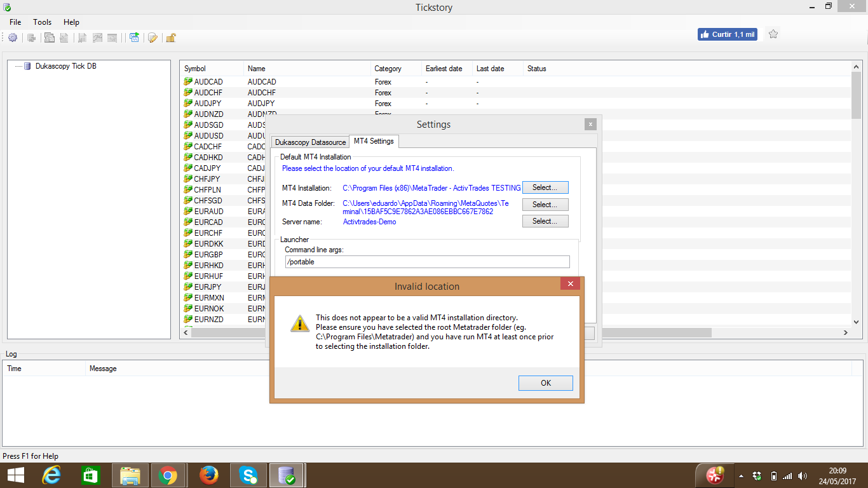Image resolution: width=868 pixels, height=488 pixels.
Task: Click the Facebook Curtir button
Action: click(728, 34)
